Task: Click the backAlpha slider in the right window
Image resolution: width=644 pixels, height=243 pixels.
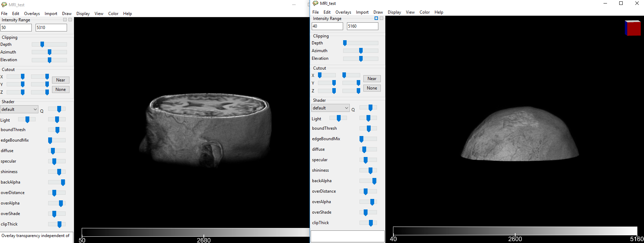Action: point(368,181)
